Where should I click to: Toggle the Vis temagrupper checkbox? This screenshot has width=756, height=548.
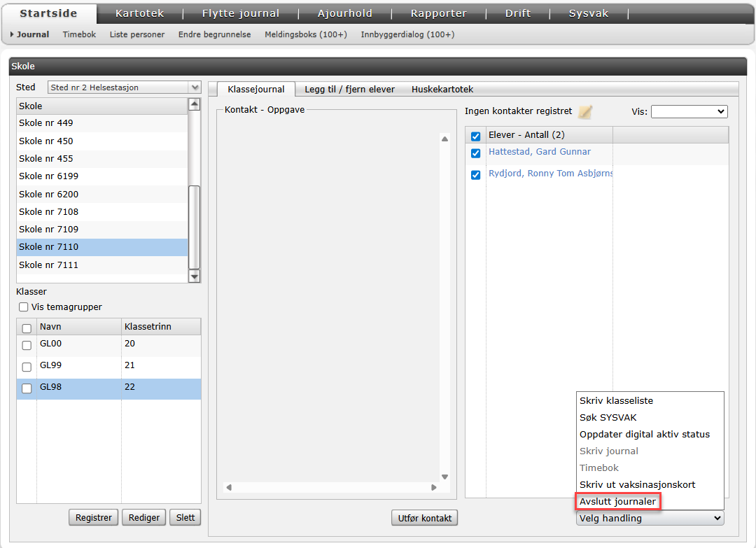pos(24,307)
